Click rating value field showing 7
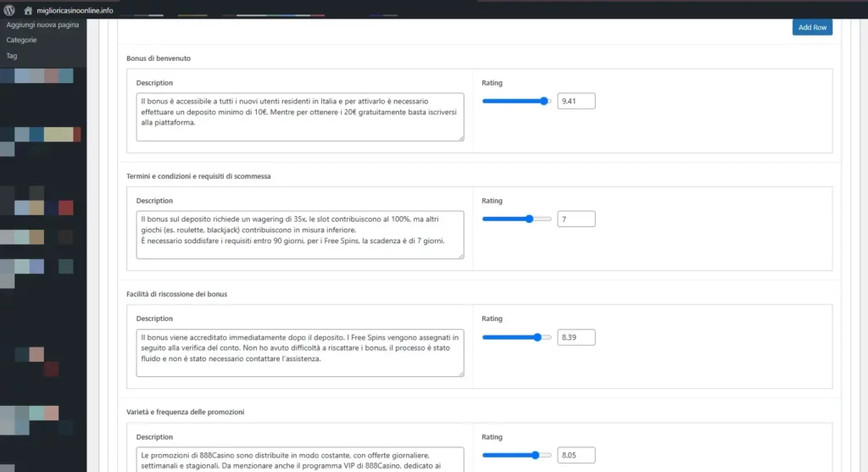This screenshot has width=868, height=472. pyautogui.click(x=576, y=219)
